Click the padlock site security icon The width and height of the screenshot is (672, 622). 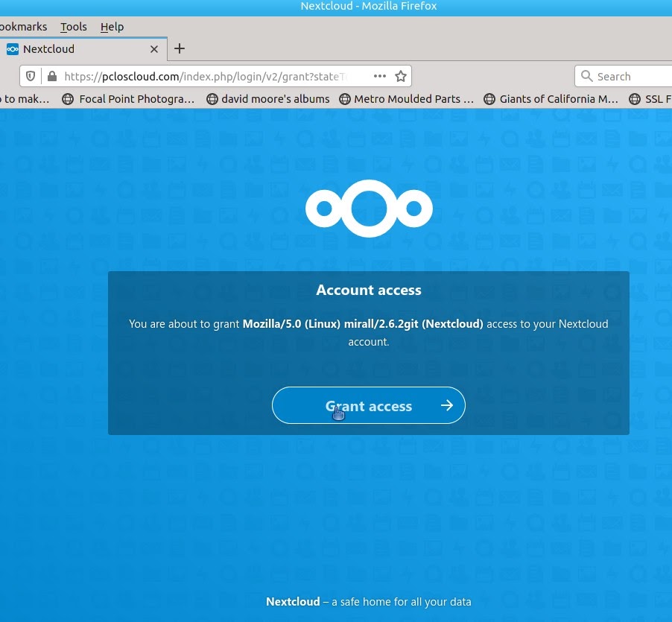coord(52,76)
